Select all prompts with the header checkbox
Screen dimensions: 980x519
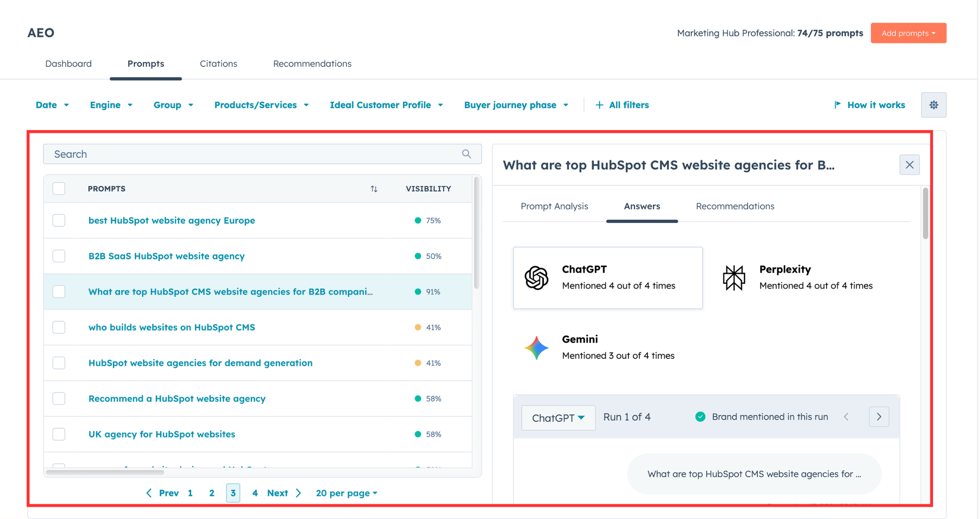point(59,188)
